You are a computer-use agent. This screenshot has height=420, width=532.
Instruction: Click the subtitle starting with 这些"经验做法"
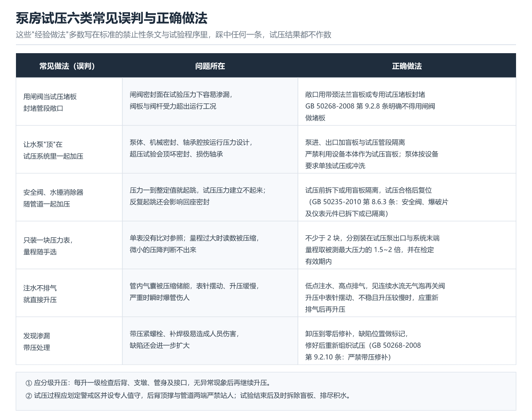click(x=174, y=35)
